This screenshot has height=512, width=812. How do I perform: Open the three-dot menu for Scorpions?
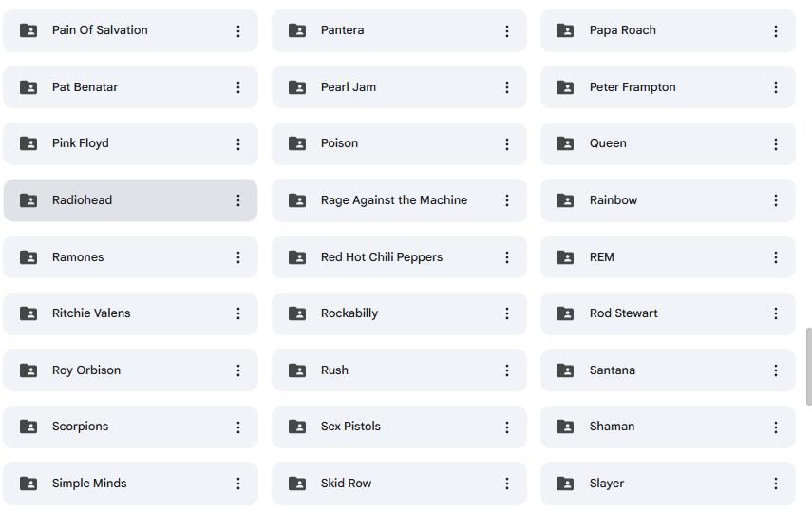tap(238, 427)
